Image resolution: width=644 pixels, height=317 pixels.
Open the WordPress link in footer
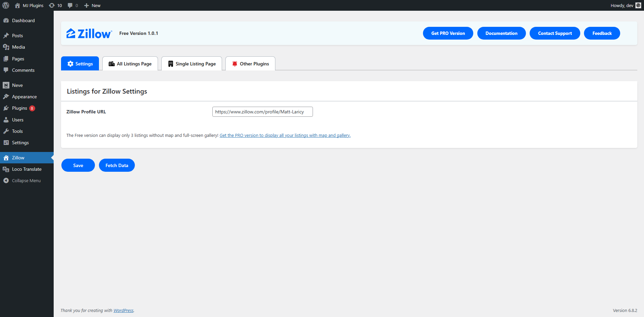pos(123,311)
